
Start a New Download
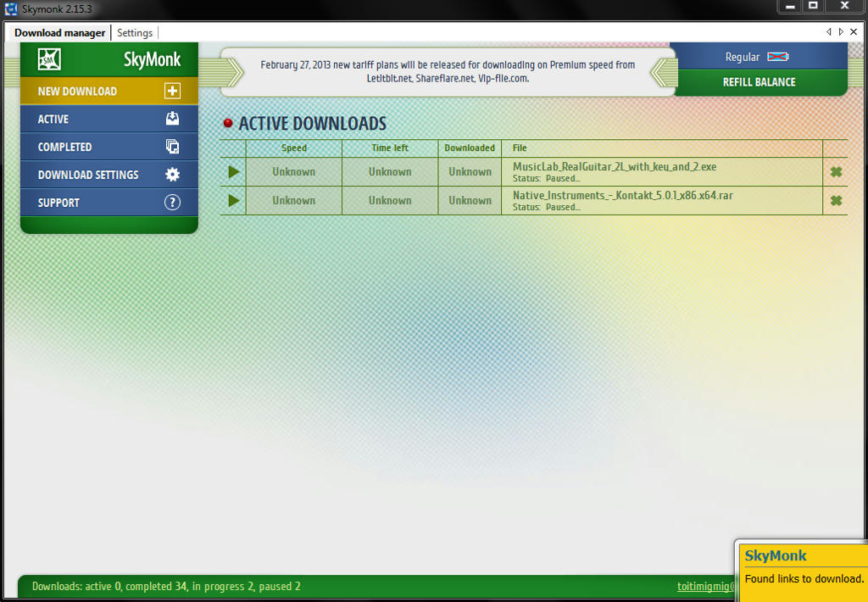point(109,91)
